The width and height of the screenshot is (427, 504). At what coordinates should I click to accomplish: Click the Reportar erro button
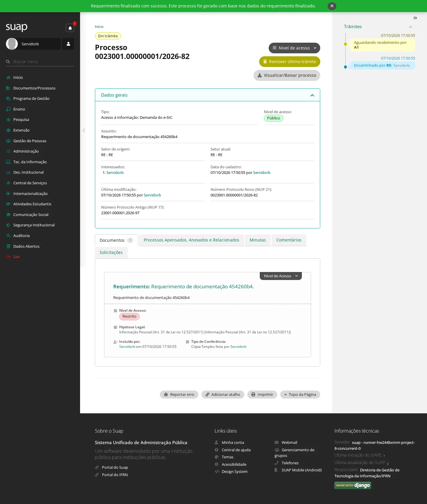pyautogui.click(x=179, y=394)
